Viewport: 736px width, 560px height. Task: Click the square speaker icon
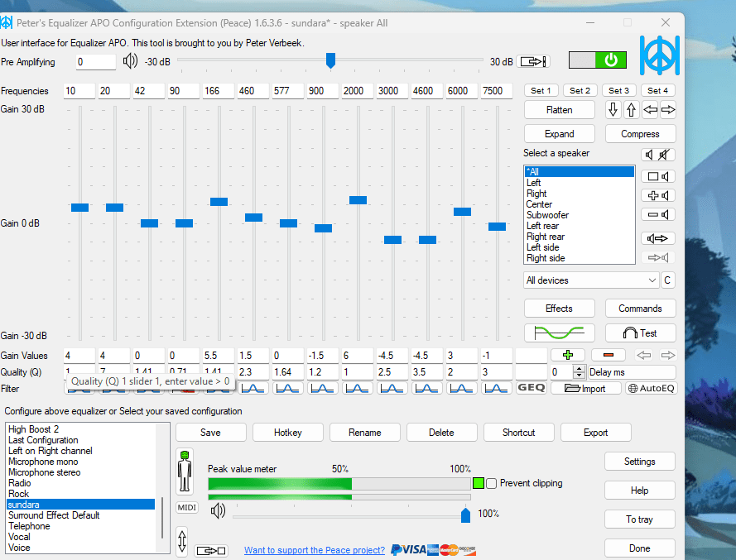[658, 176]
